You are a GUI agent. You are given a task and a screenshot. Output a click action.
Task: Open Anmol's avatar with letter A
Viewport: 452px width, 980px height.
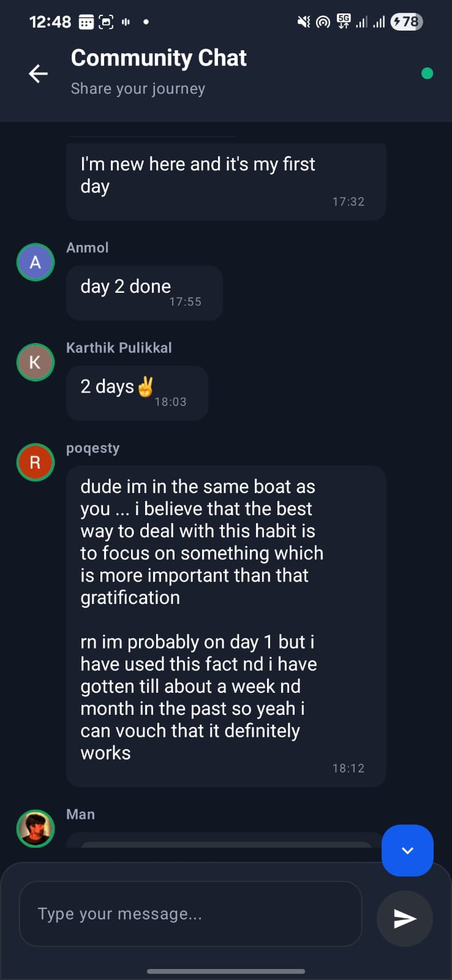36,262
